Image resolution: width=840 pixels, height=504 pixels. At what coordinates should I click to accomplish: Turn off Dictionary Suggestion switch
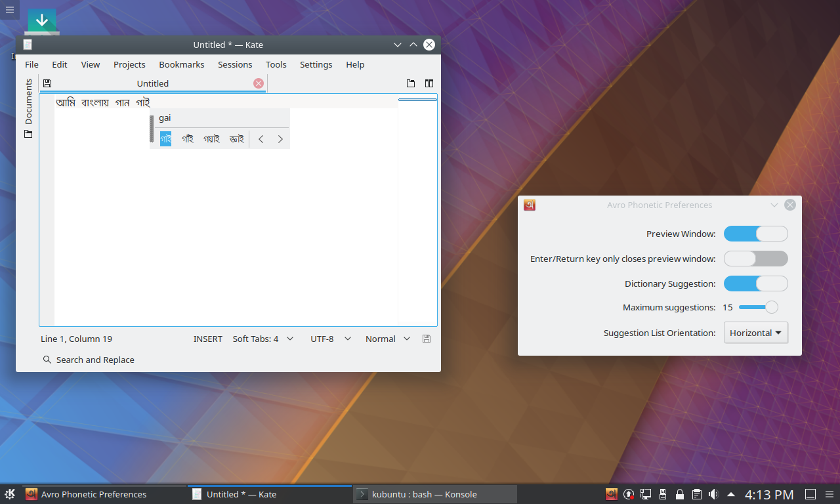[x=755, y=283]
